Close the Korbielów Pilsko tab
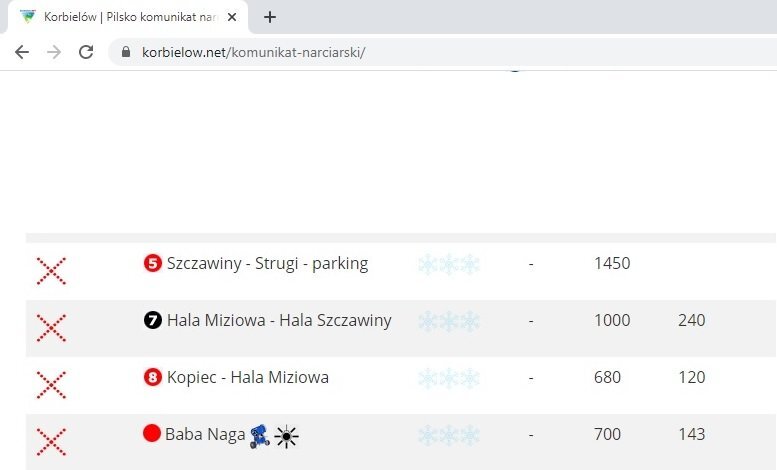 [231, 17]
